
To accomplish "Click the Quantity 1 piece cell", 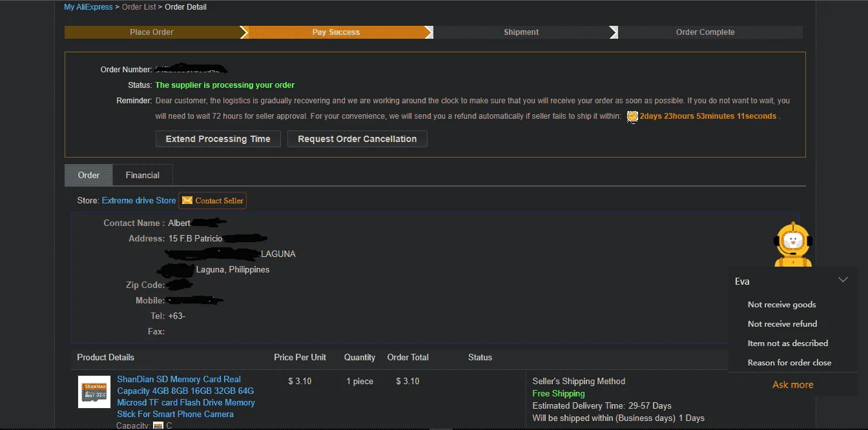I will tap(360, 382).
